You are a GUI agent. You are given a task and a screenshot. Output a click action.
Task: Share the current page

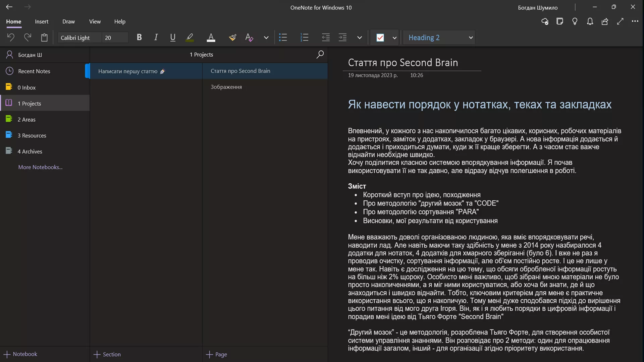point(605,21)
